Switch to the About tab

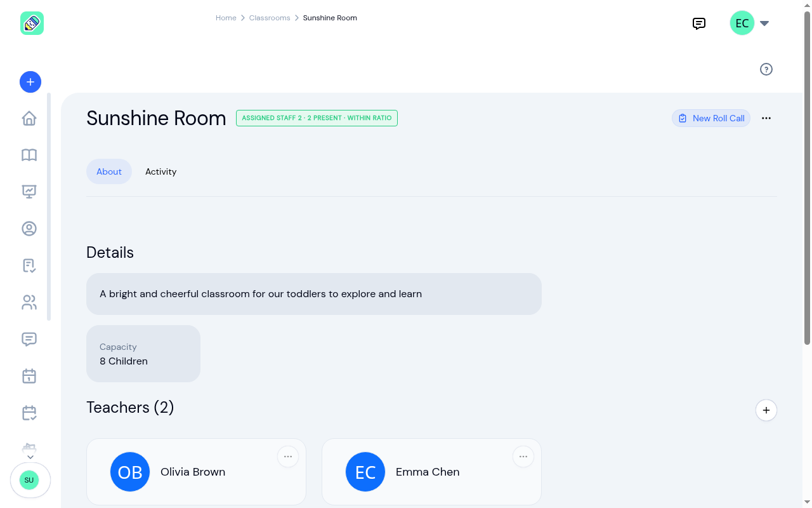[x=109, y=171]
